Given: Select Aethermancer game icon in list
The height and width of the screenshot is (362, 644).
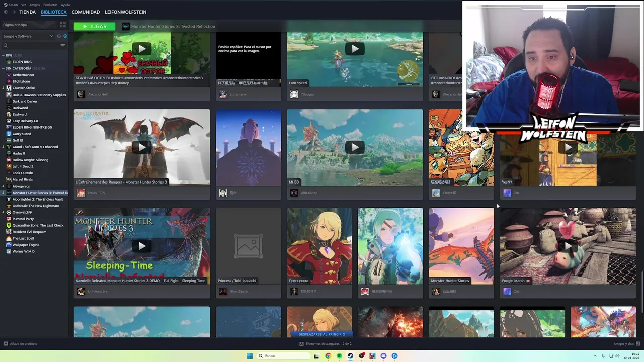Looking at the screenshot, I should (x=9, y=75).
